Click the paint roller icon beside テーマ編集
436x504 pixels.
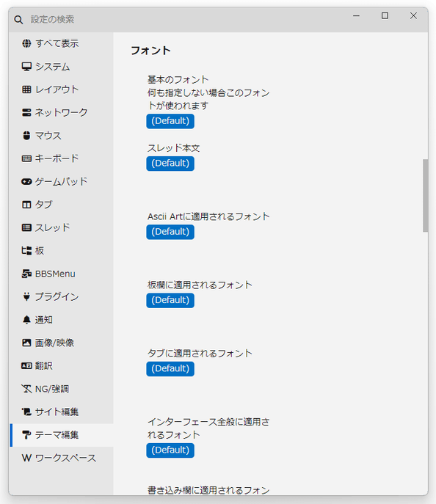coord(26,435)
